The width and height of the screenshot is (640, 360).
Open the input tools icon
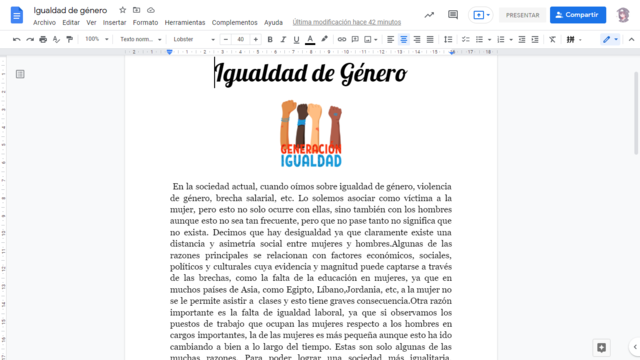(571, 39)
